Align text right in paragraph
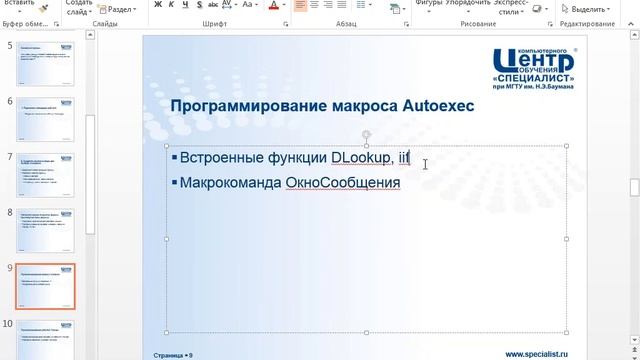The width and height of the screenshot is (640, 360). click(x=328, y=5)
